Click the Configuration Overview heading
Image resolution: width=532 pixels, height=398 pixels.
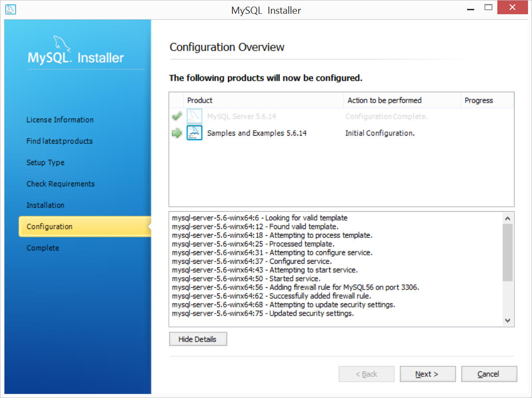pos(227,47)
